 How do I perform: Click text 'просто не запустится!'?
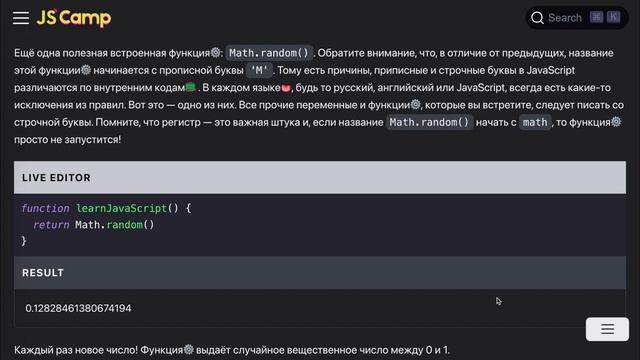pos(68,140)
